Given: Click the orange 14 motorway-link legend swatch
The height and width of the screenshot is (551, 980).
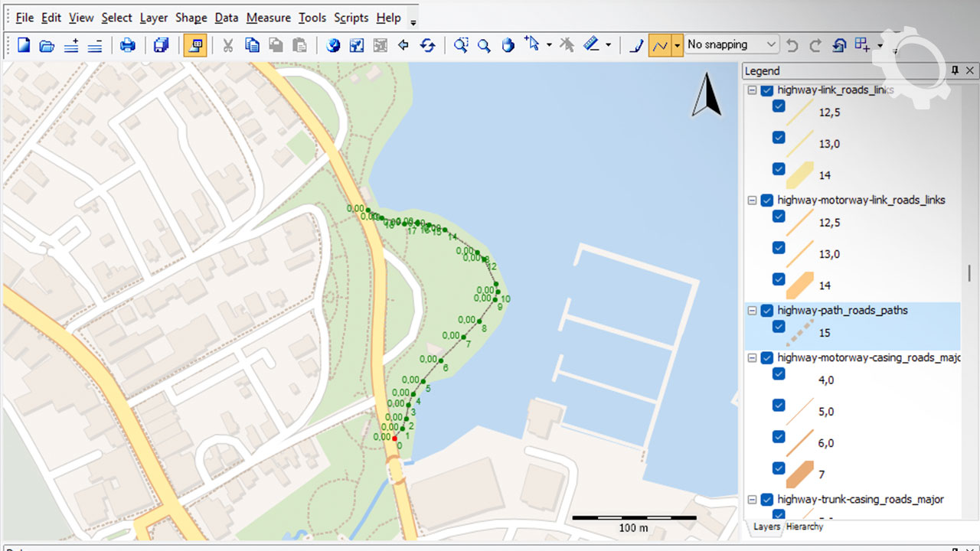Looking at the screenshot, I should [799, 285].
